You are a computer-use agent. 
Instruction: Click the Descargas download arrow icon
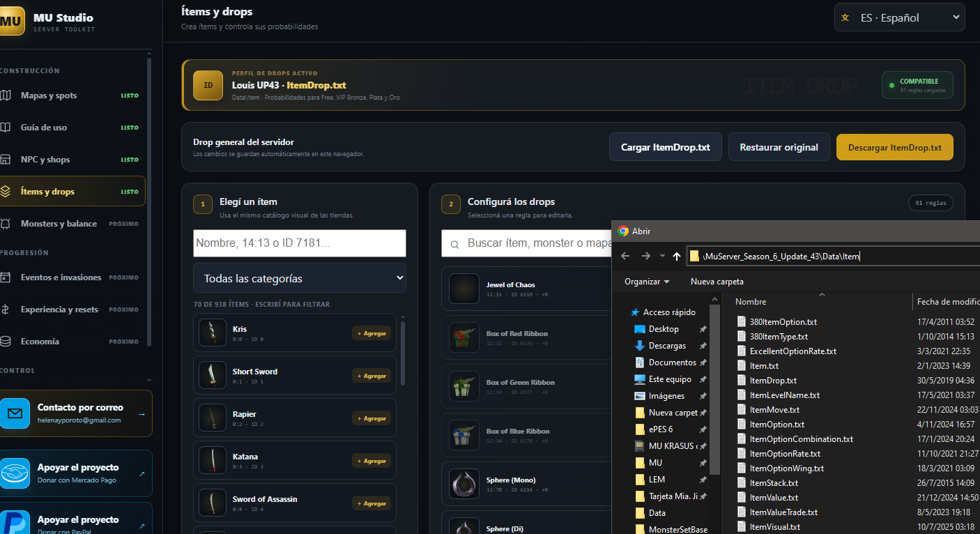coord(639,346)
